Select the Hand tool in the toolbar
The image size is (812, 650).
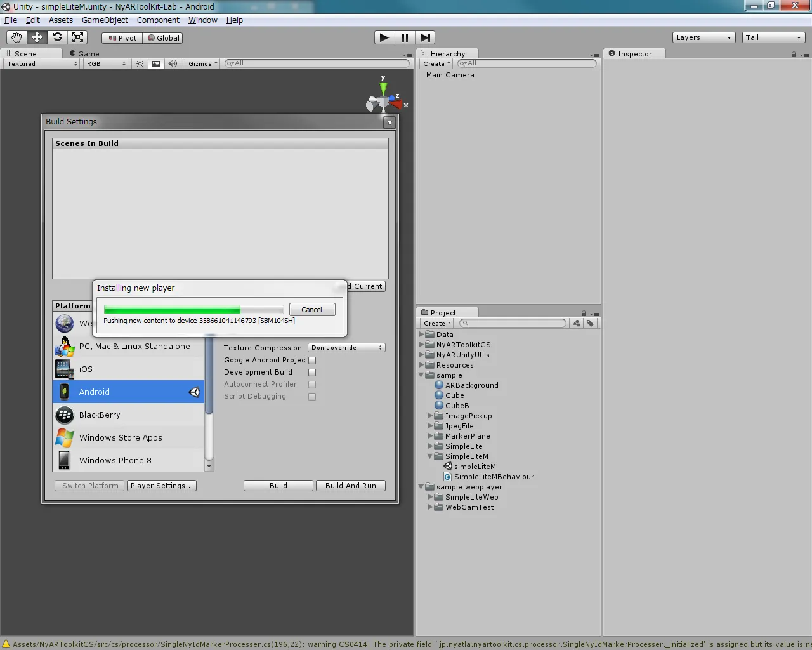pyautogui.click(x=16, y=37)
